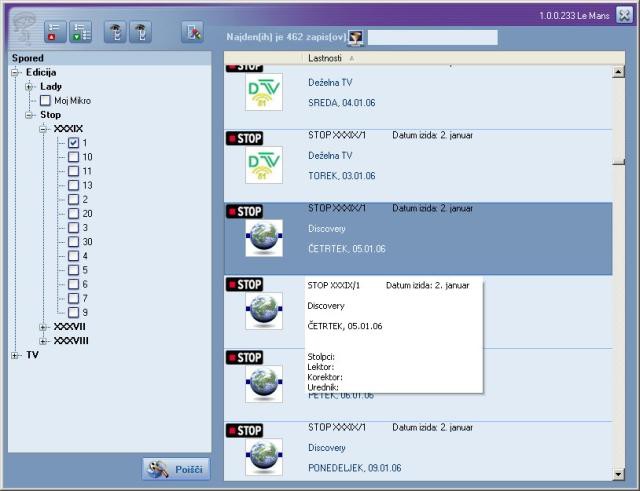Expand the Lady tree node

coord(29,87)
